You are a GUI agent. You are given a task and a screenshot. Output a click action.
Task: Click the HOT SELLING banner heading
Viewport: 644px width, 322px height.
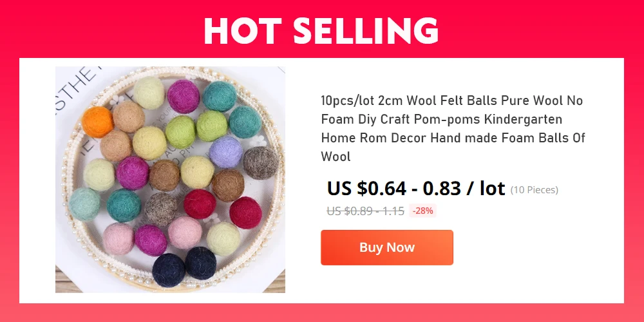pos(321,31)
